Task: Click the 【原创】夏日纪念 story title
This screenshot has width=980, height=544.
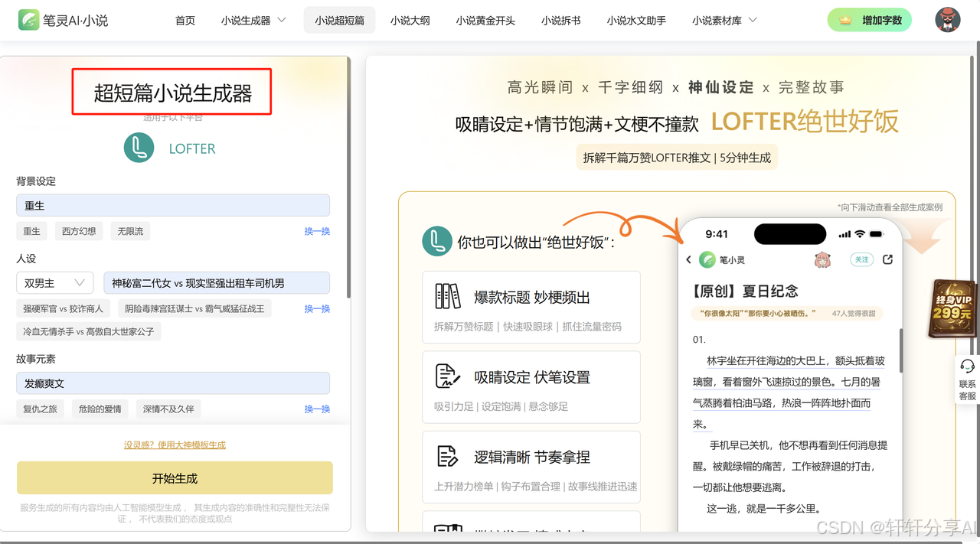Action: point(745,291)
